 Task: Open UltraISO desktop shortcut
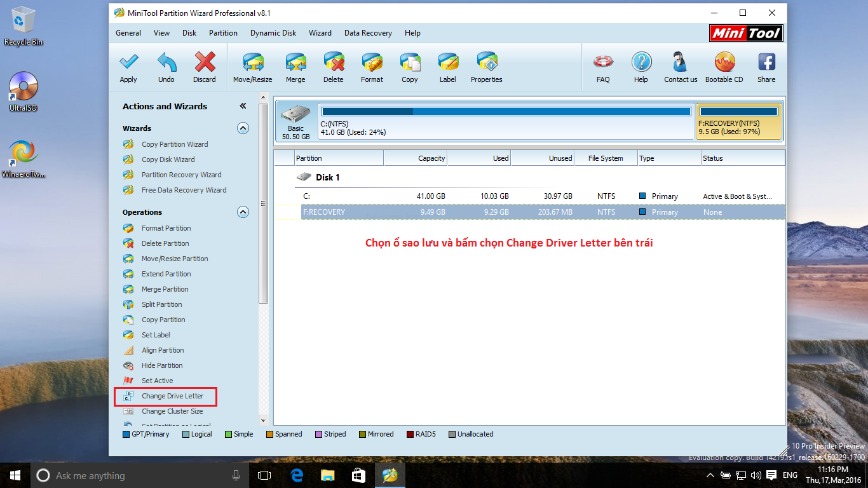(24, 91)
